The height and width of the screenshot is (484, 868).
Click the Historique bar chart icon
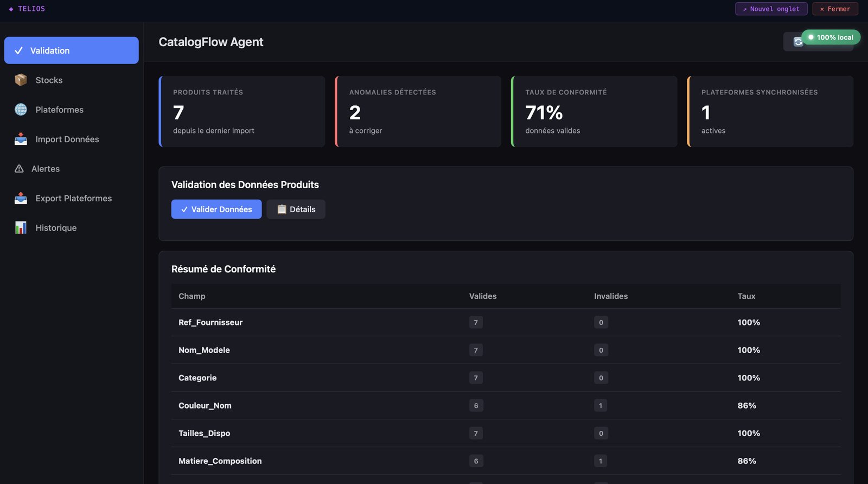click(x=21, y=228)
